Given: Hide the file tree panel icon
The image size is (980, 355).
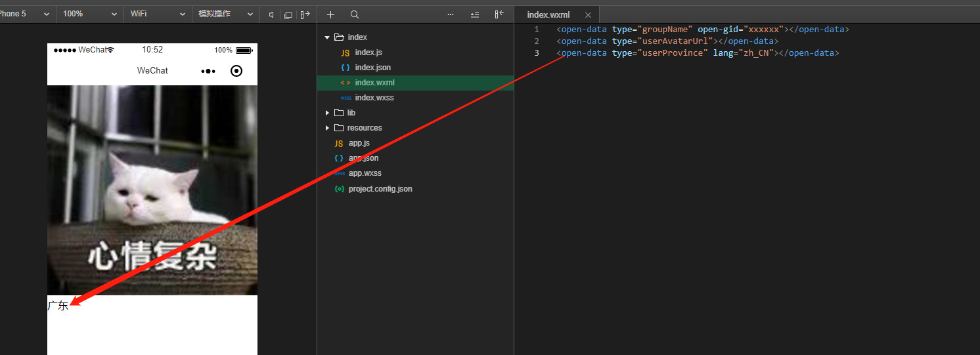Looking at the screenshot, I should coord(499,14).
